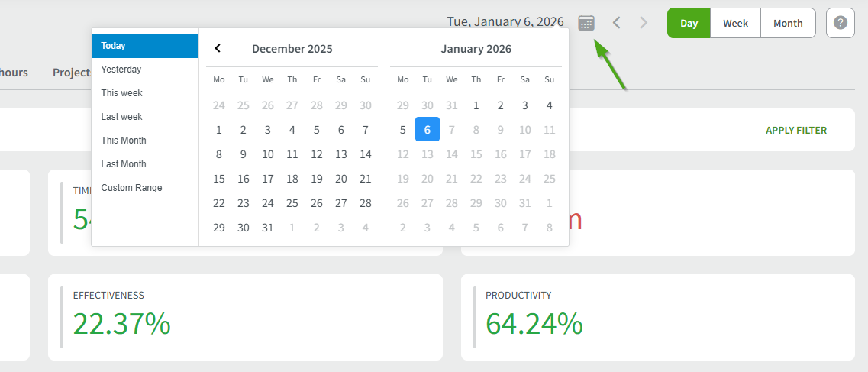Switch to Week view

735,23
